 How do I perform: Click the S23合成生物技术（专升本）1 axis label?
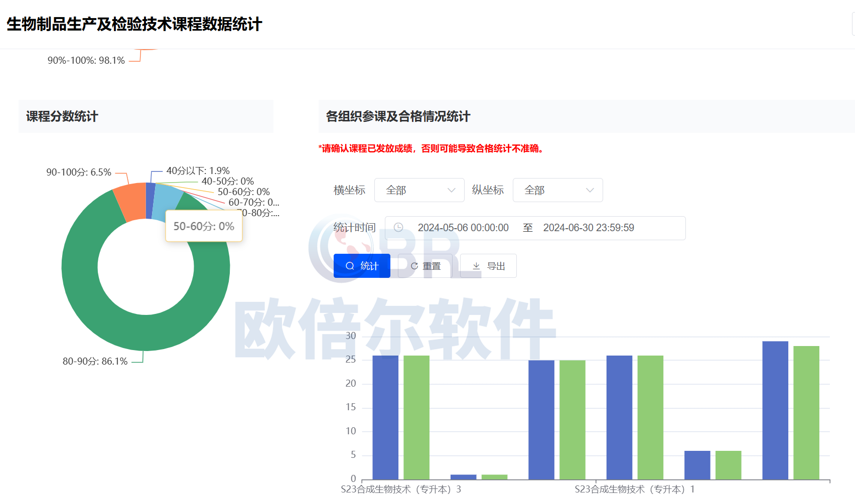[x=634, y=489]
